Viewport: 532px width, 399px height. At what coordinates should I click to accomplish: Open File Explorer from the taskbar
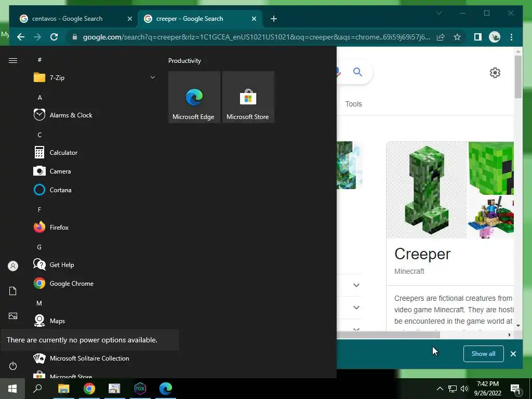coord(63,389)
